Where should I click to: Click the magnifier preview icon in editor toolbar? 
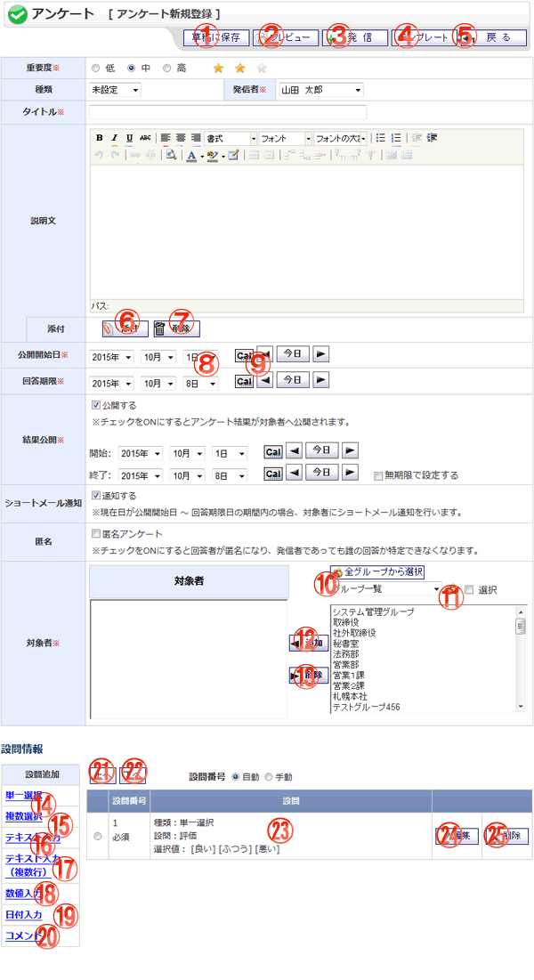tap(171, 155)
